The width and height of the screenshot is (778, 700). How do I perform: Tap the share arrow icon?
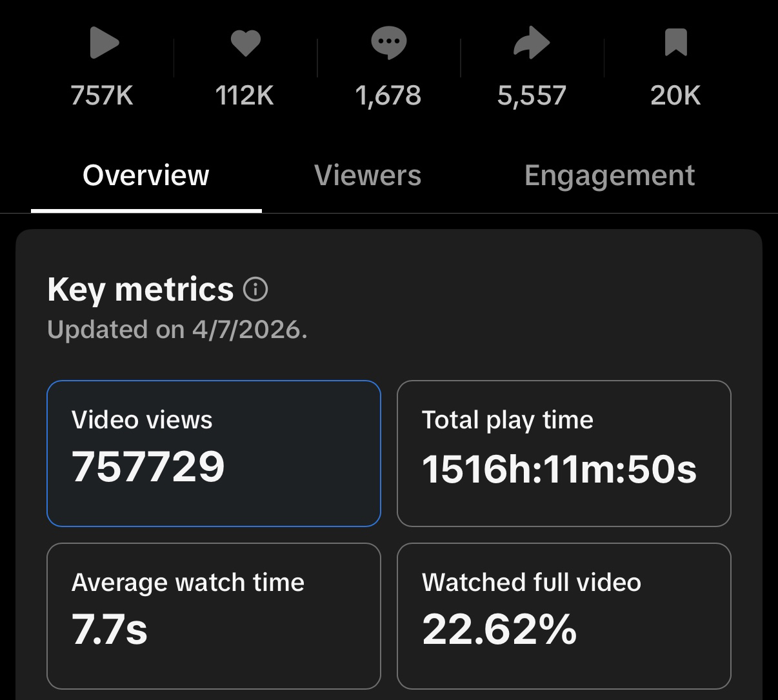pyautogui.click(x=532, y=44)
